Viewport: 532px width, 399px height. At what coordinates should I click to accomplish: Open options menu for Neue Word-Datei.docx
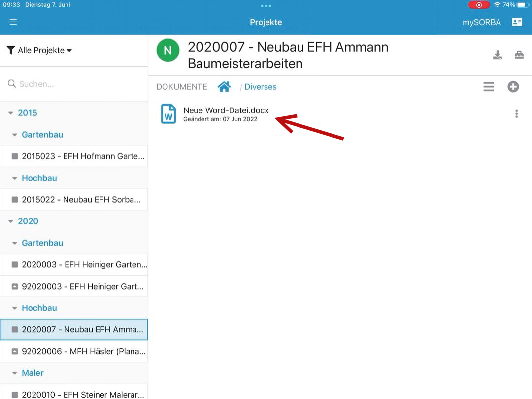516,114
